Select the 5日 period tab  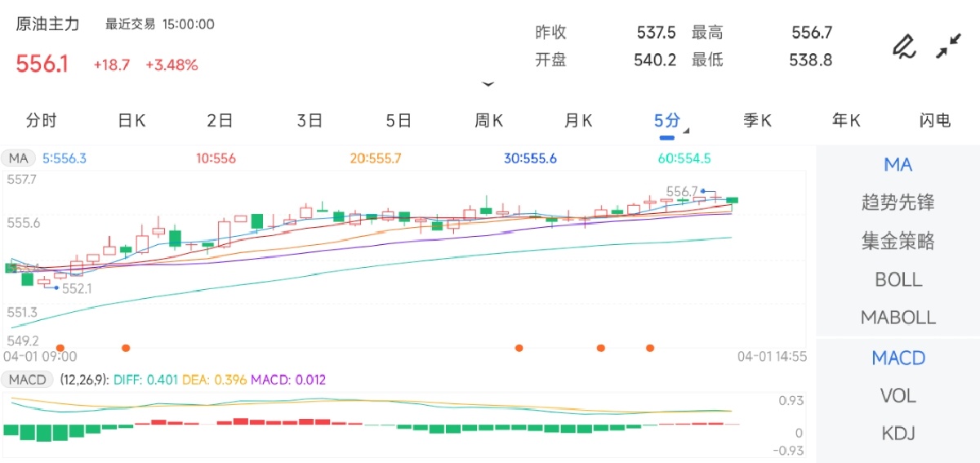tap(399, 121)
